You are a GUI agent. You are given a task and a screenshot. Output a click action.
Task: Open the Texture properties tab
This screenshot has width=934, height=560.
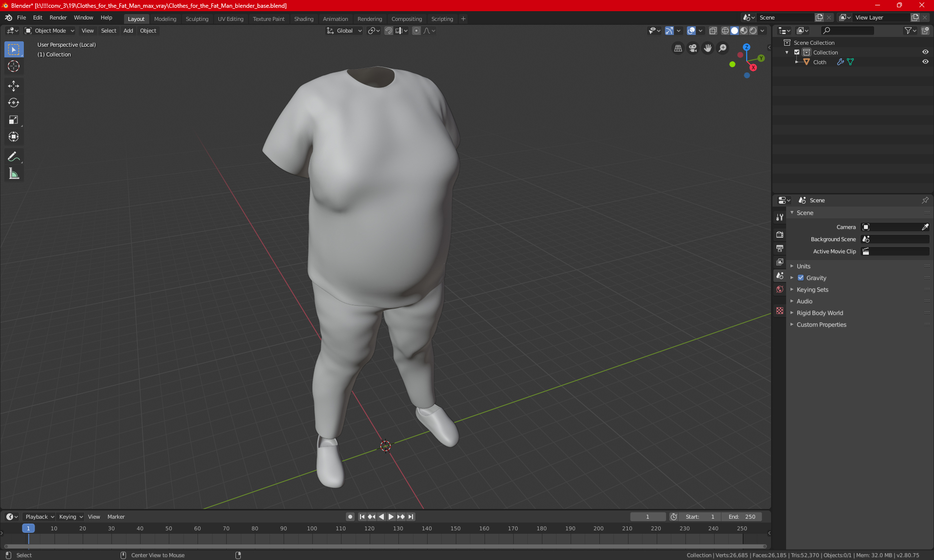780,311
